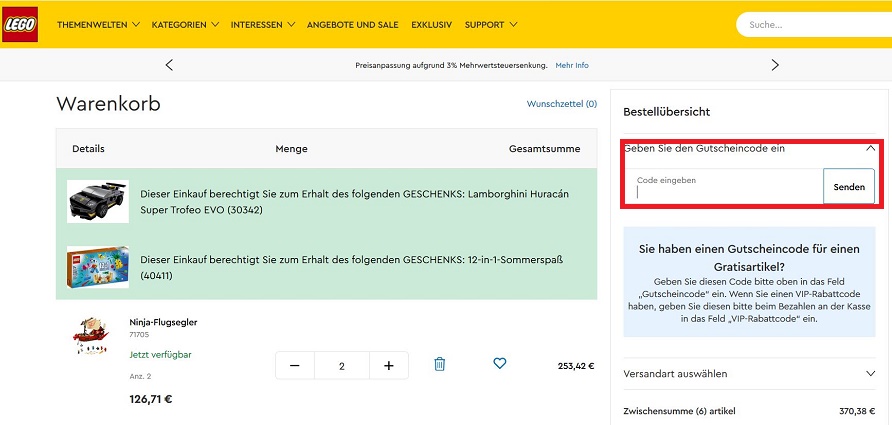The height and width of the screenshot is (425, 892).
Task: Increase Ninja-Flugsegler quantity with plus
Action: click(x=389, y=366)
